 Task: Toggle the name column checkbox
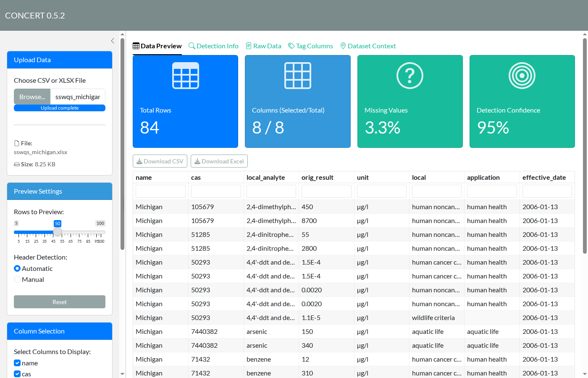pyautogui.click(x=17, y=363)
